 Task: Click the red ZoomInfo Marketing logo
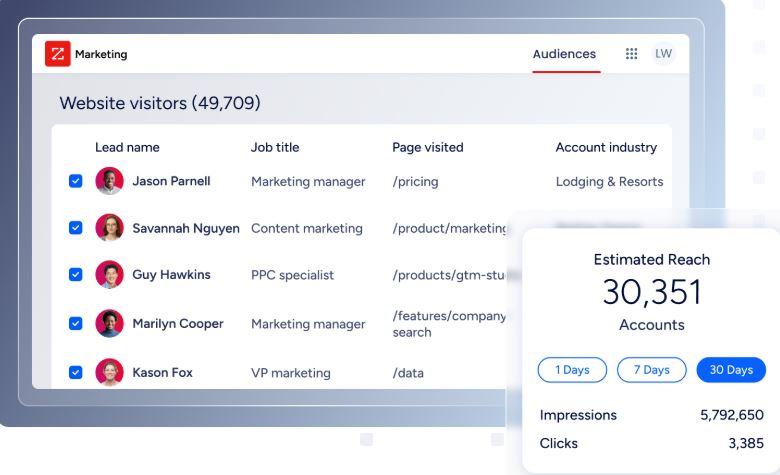coord(58,54)
